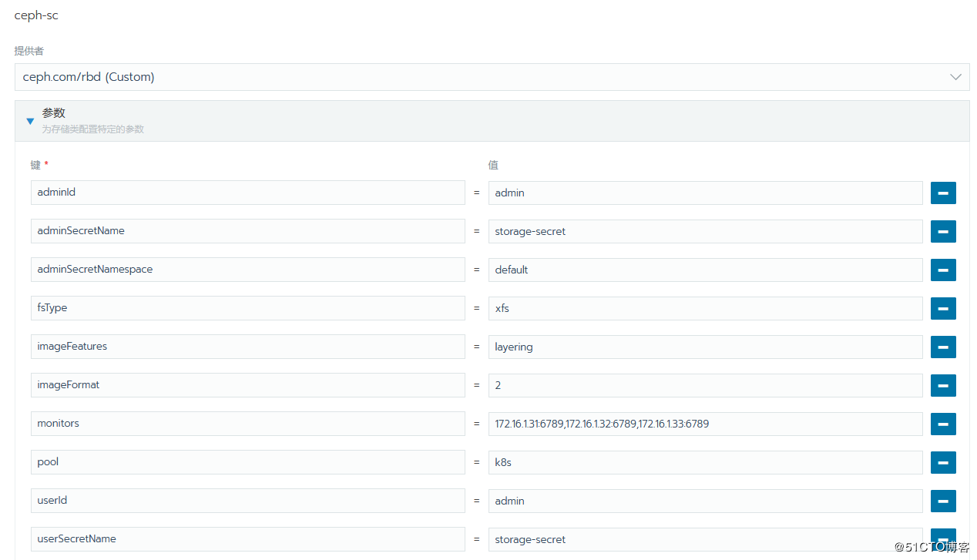Click the xfs value field
The width and height of the screenshot is (977, 560).
[705, 308]
